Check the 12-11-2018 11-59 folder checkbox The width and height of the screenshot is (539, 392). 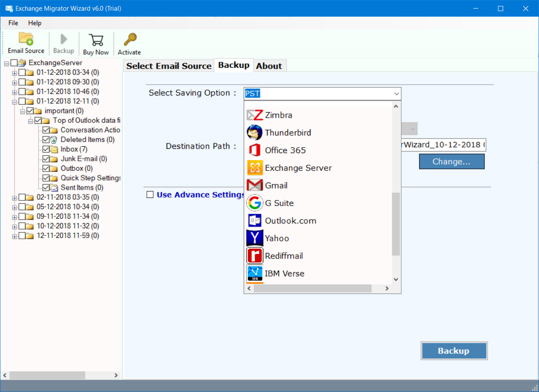[22, 235]
